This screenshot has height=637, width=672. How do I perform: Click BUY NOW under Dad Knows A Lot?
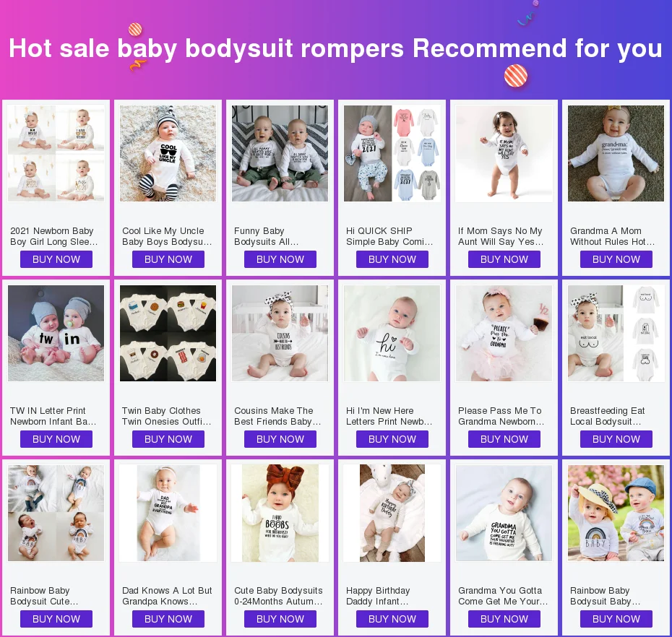168,619
